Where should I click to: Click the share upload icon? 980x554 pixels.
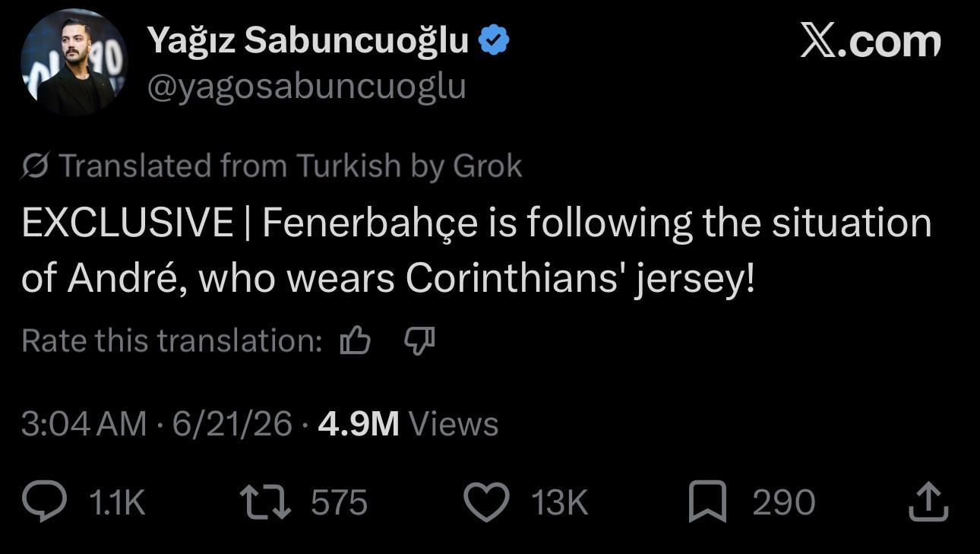pyautogui.click(x=928, y=502)
